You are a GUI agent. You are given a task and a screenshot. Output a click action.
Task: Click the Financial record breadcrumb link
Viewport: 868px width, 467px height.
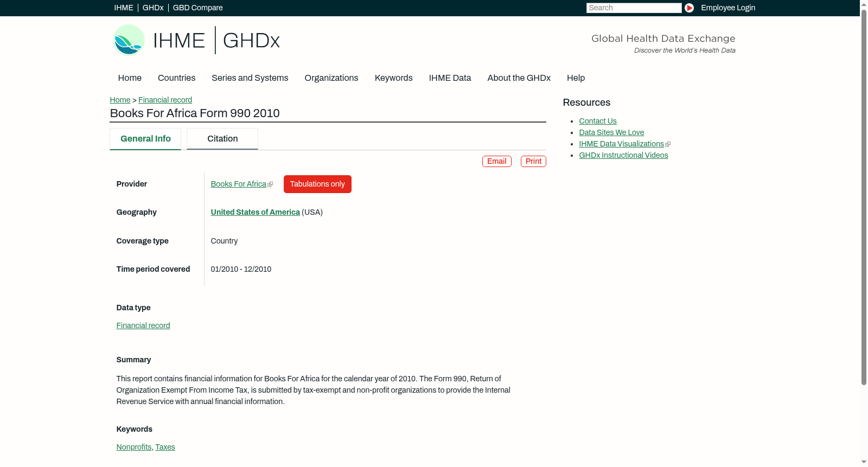coord(165,100)
